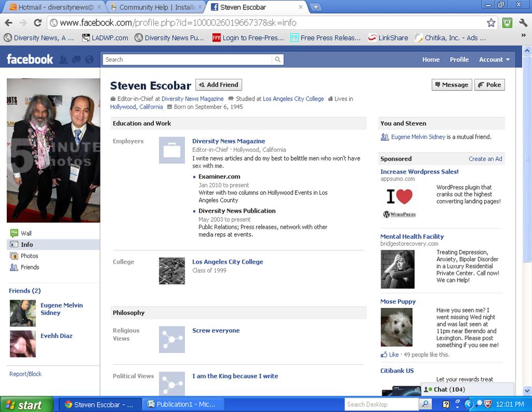The image size is (532, 412).
Task: Open the Wall section link
Action: [26, 233]
